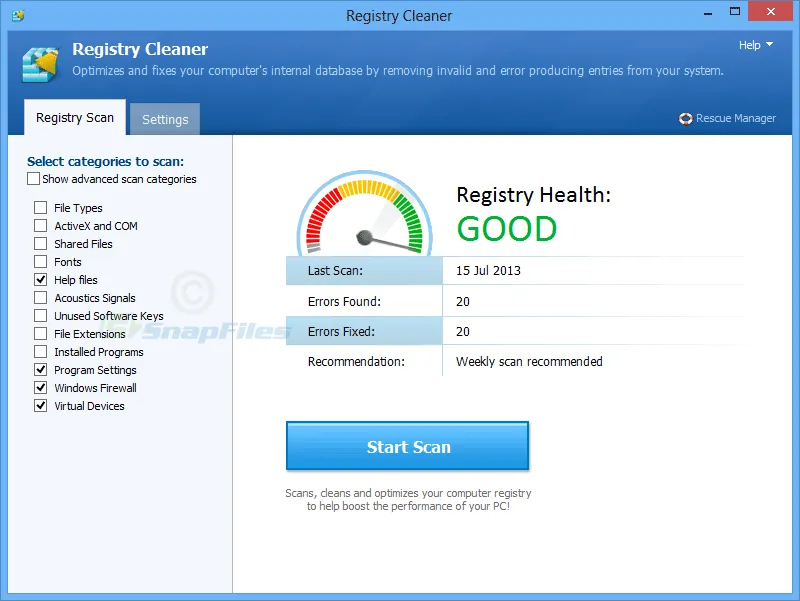Screen dimensions: 800x601
Task: Select the Registry Scan tab
Action: click(75, 118)
